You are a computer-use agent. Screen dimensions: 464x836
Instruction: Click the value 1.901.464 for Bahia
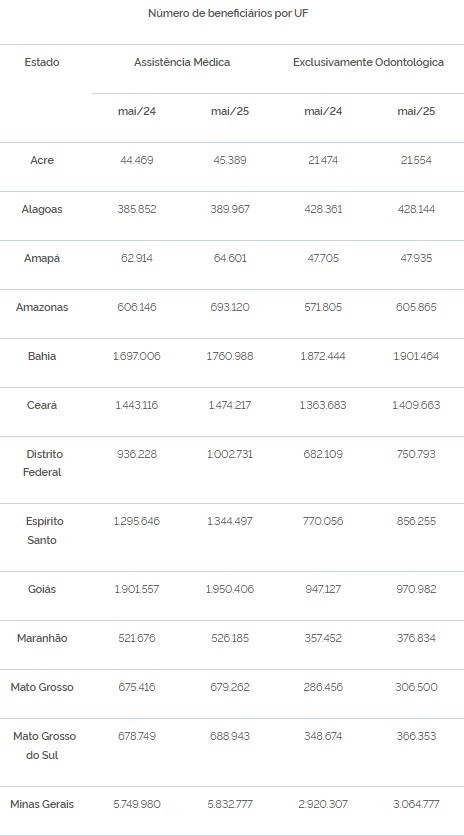point(416,357)
